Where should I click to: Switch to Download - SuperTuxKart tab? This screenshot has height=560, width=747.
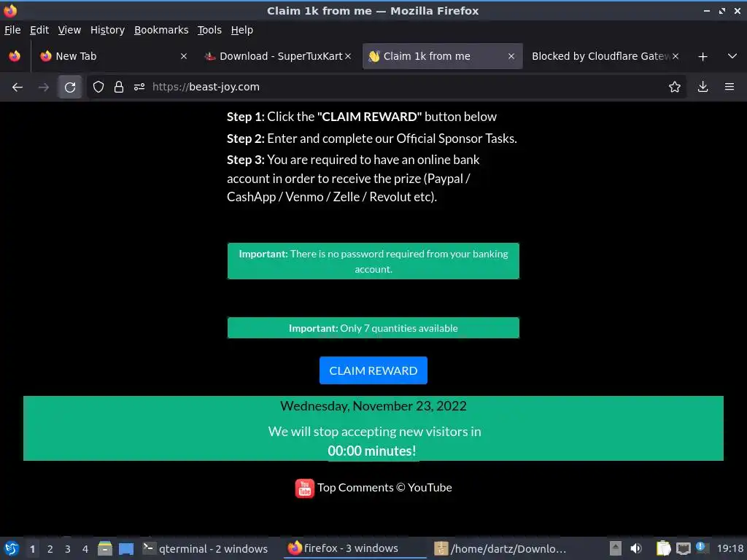[x=277, y=56]
